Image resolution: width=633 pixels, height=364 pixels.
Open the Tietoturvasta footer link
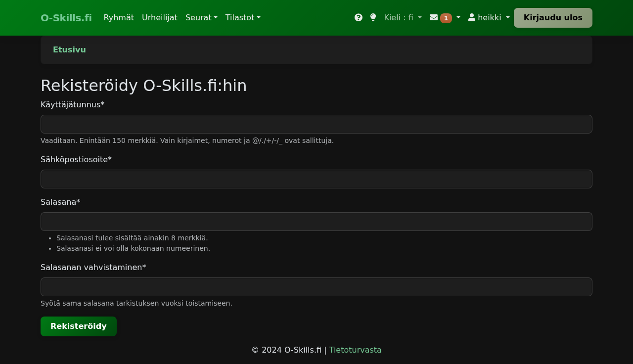pos(355,350)
